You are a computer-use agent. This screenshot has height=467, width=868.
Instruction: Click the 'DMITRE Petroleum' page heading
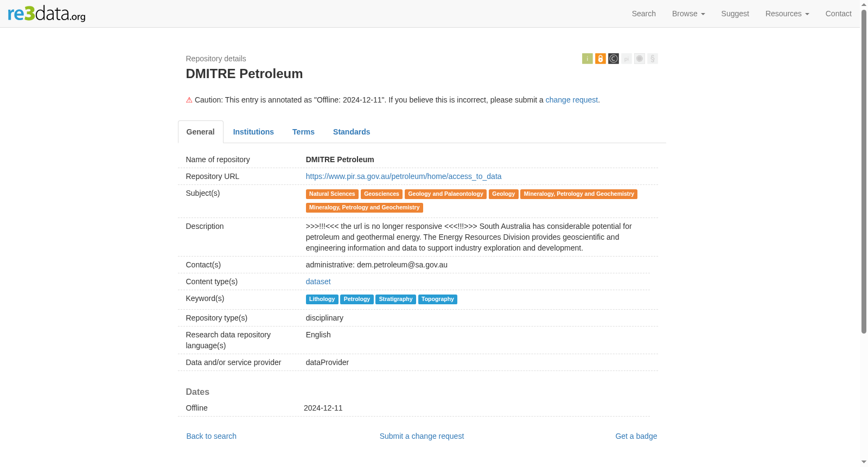(x=244, y=74)
